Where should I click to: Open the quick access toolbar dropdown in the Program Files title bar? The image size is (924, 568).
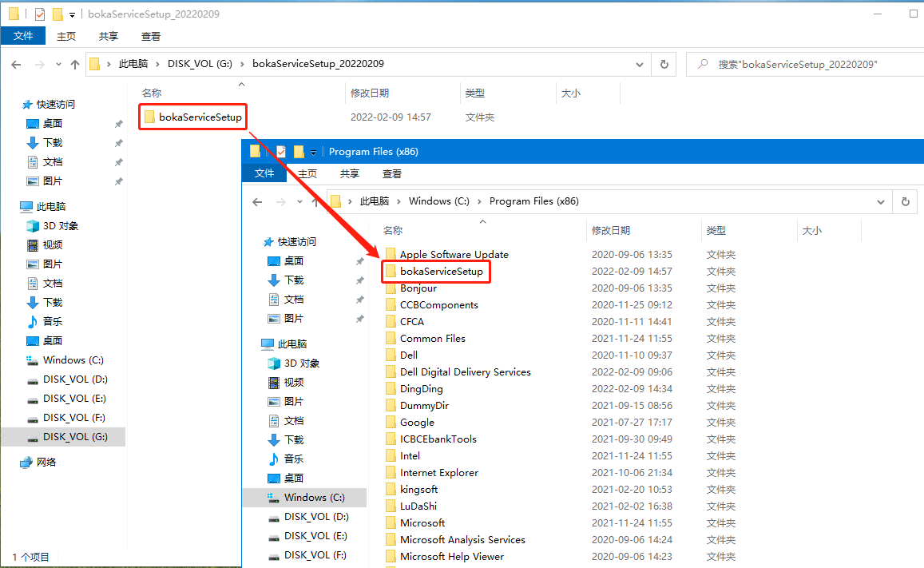point(314,152)
